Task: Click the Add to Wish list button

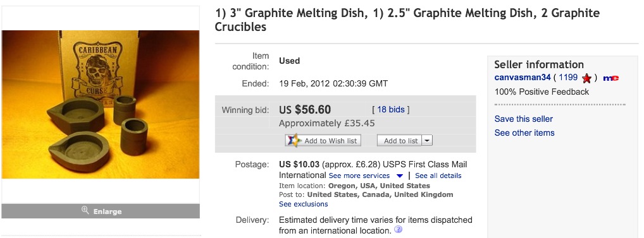Action: [x=323, y=141]
